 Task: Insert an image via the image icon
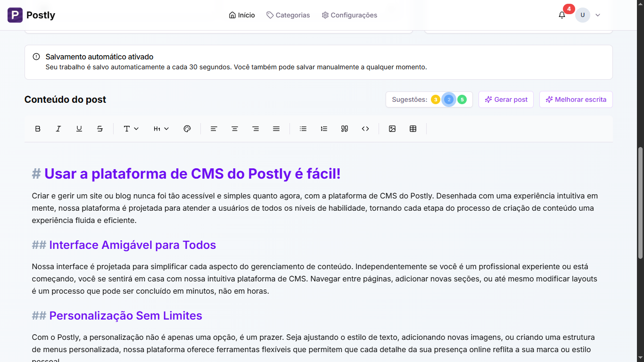(392, 128)
